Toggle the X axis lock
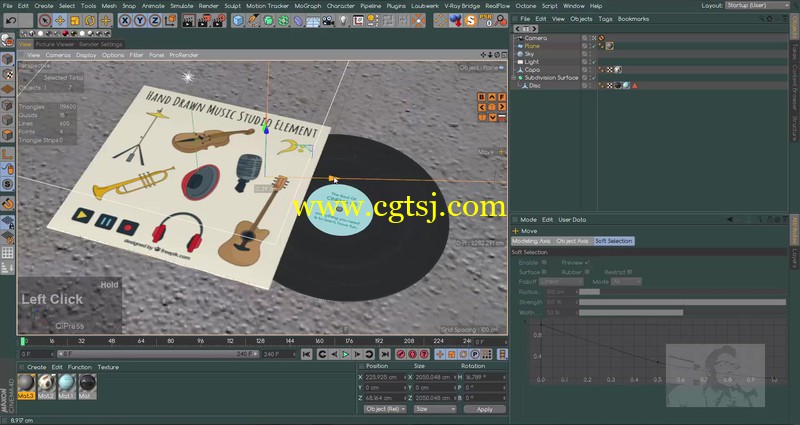The image size is (800, 425). [x=124, y=20]
